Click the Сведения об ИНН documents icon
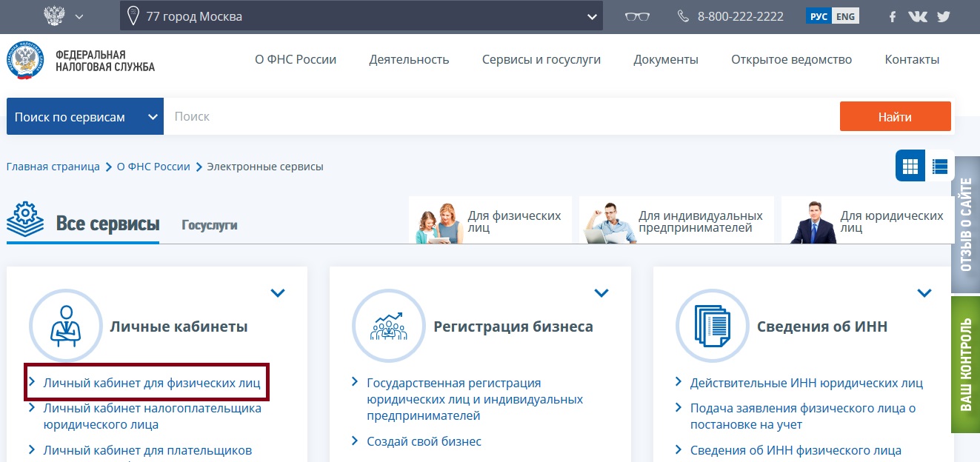 (x=712, y=327)
